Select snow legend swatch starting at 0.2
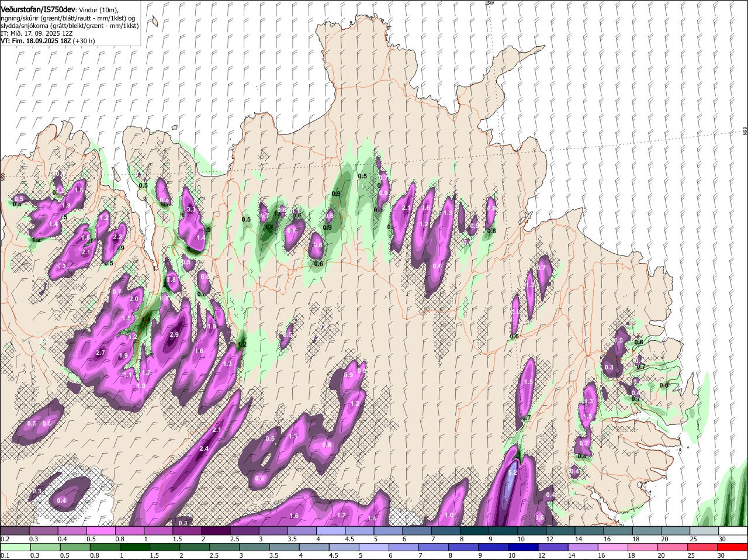The image size is (748, 560). (x=15, y=531)
